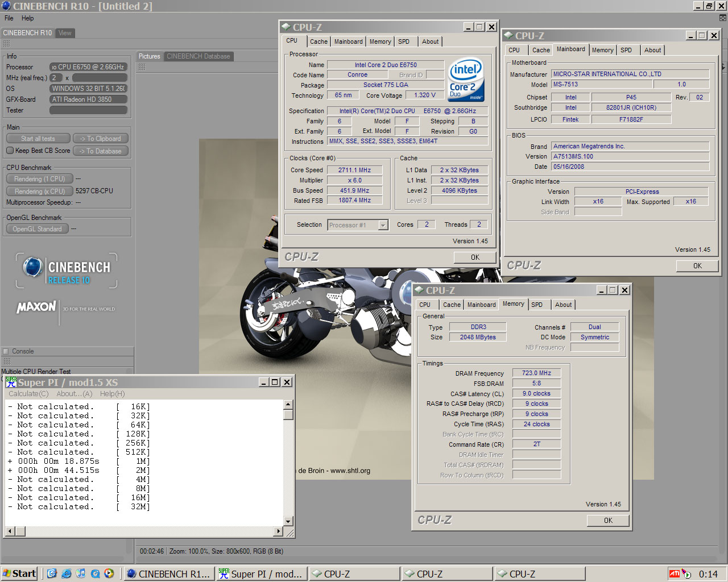The height and width of the screenshot is (582, 728).
Task: Open the Calculate menu in Super PI
Action: [x=28, y=394]
